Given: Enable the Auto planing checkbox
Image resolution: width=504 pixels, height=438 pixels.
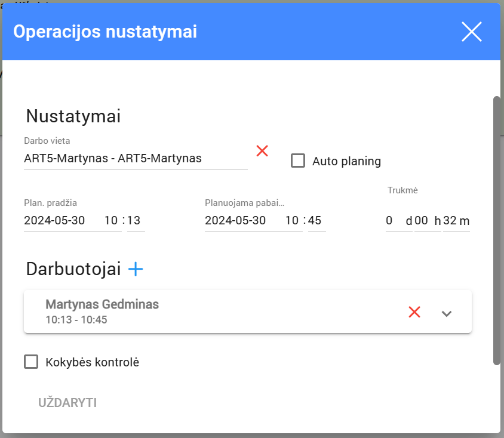Looking at the screenshot, I should [x=298, y=161].
